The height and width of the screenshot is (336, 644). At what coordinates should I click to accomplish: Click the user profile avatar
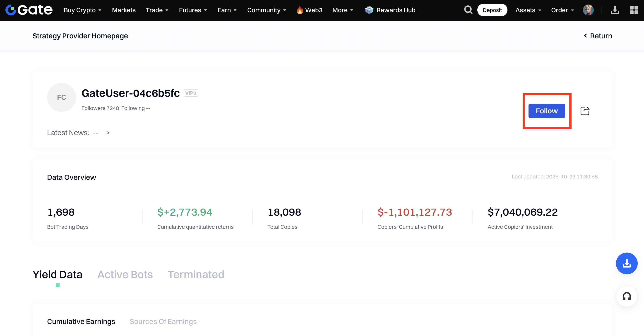point(588,10)
